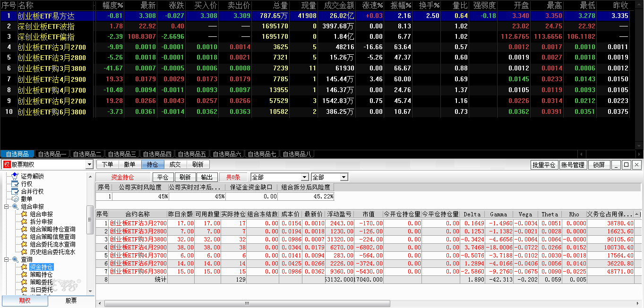This screenshot has height=308, width=644.
Task: Click tree panel scroll-up arrow
Action: click(90, 176)
